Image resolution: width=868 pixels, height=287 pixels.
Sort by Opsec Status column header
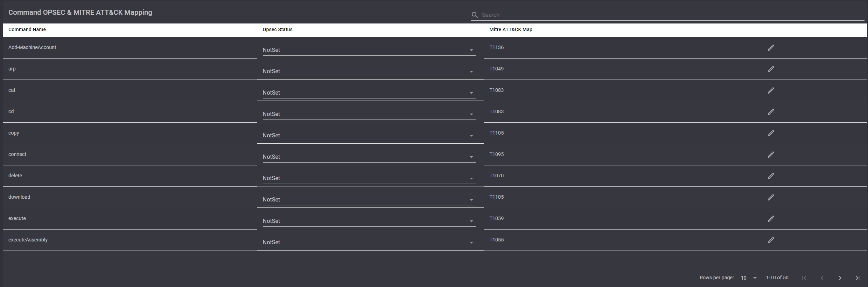click(x=277, y=29)
